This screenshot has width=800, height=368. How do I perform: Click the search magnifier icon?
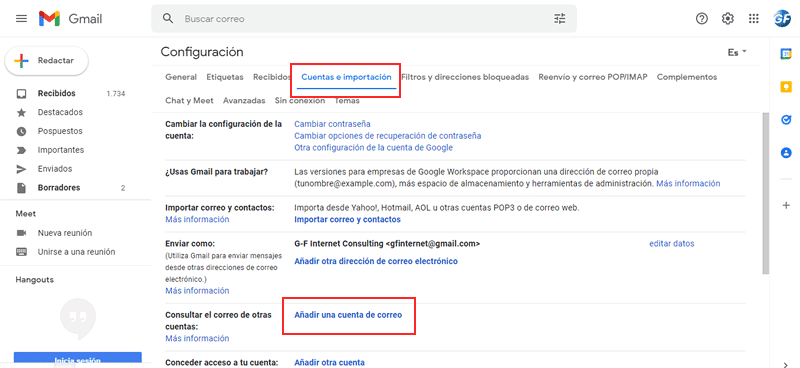pos(168,18)
